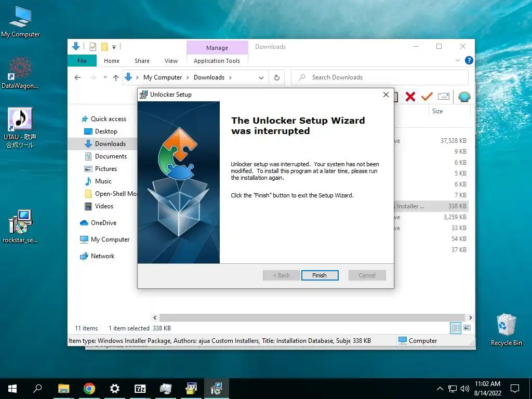Click the scroll left arrow
The width and height of the screenshot is (532, 399).
click(x=155, y=317)
